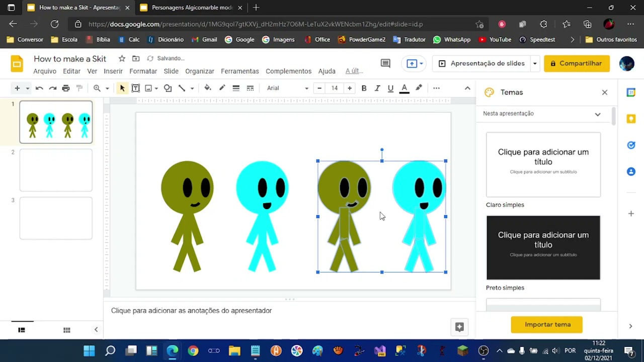Screen dimensions: 644x362
Task: Select the Text box tool
Action: (135, 88)
